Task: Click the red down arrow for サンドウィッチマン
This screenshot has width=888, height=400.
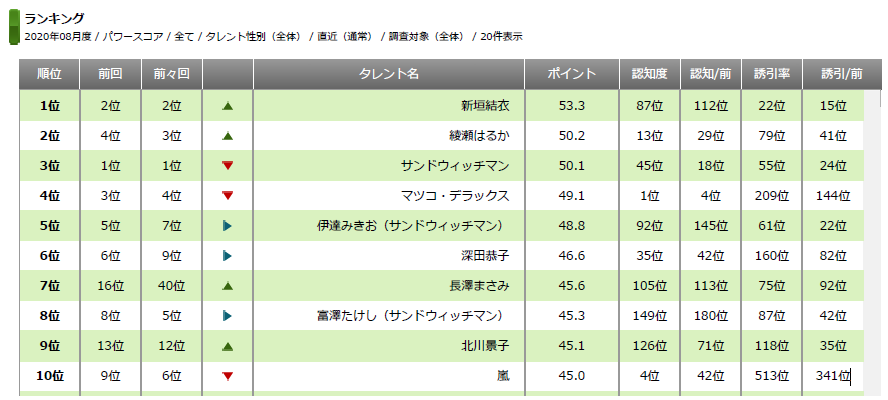Action: point(228,165)
